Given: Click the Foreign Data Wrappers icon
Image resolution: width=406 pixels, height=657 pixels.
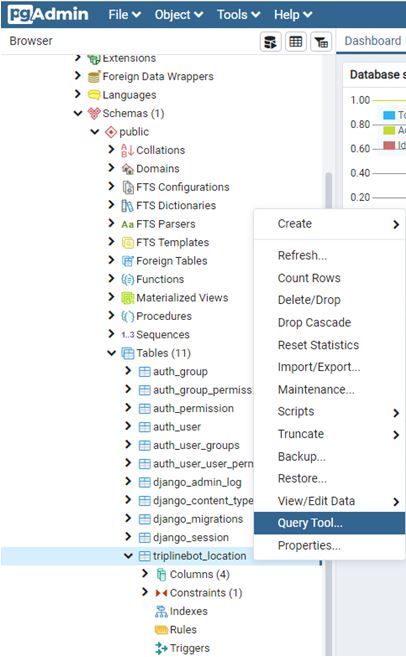Looking at the screenshot, I should pyautogui.click(x=94, y=77).
